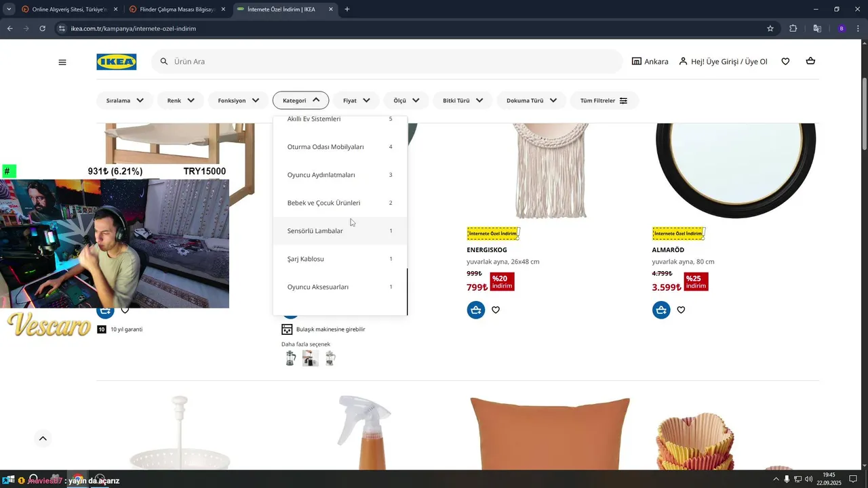
Task: Collapse the Kategori filter dropdown
Action: point(301,100)
